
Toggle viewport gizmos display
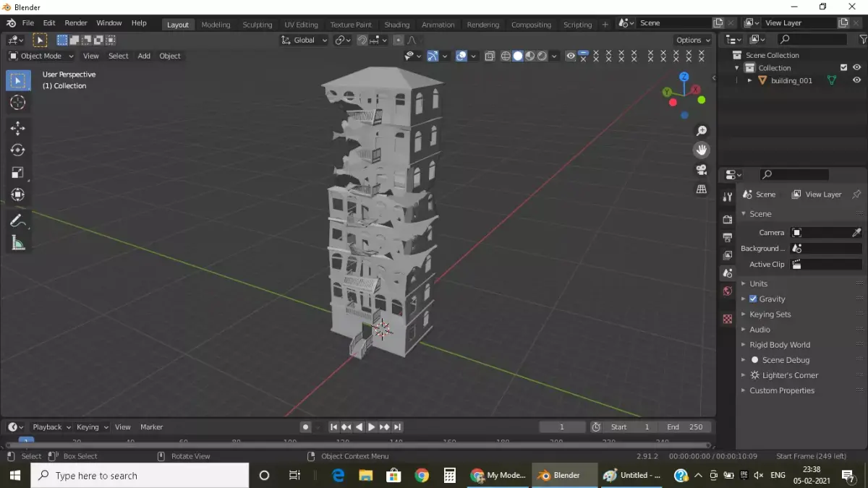tap(433, 56)
